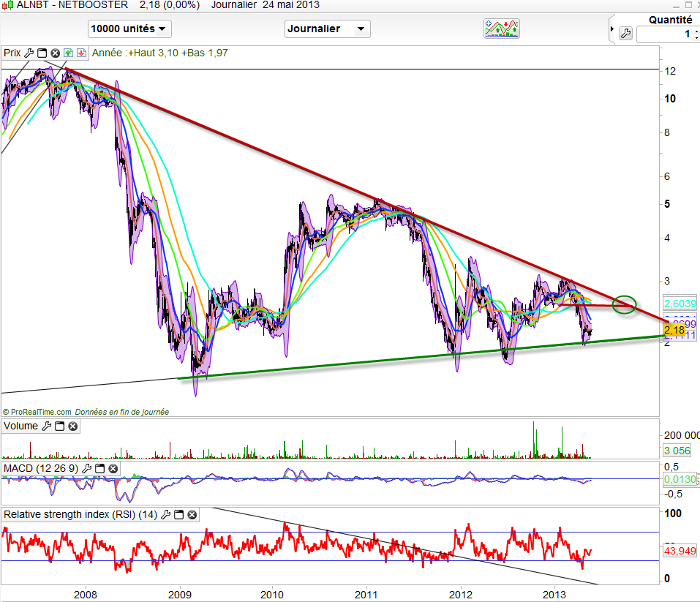Maximize the Prix price panel
700x602 pixels.
pos(42,53)
